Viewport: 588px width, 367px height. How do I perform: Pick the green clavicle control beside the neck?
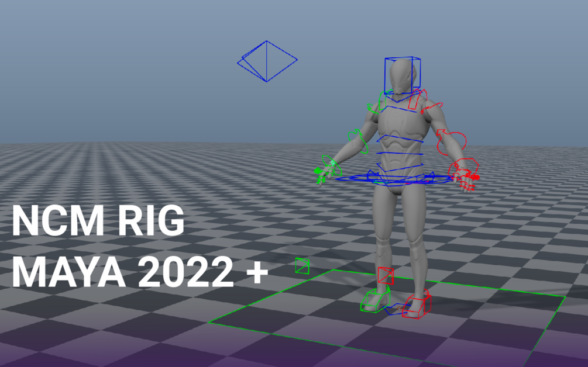384,101
